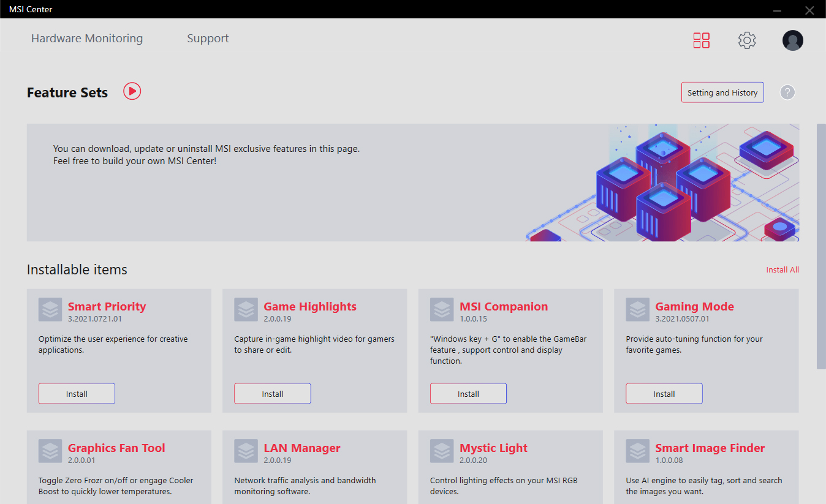Click the Mystic Light feature icon
Screen dimensions: 826x504
pos(441,451)
